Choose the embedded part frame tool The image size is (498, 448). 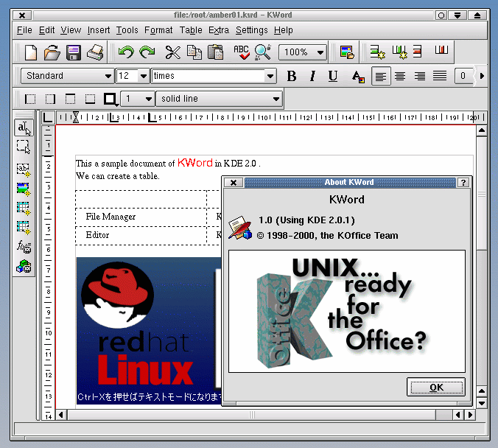[24, 266]
